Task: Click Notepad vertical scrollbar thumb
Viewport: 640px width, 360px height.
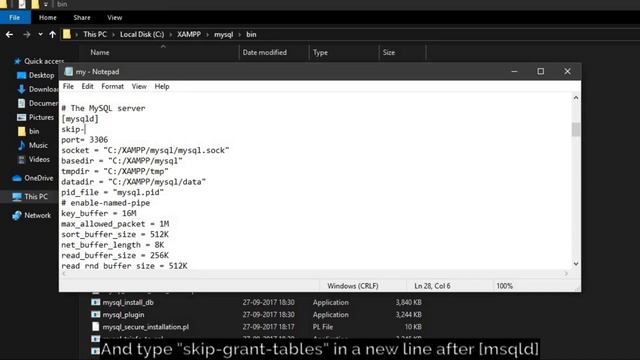Action: [576, 130]
